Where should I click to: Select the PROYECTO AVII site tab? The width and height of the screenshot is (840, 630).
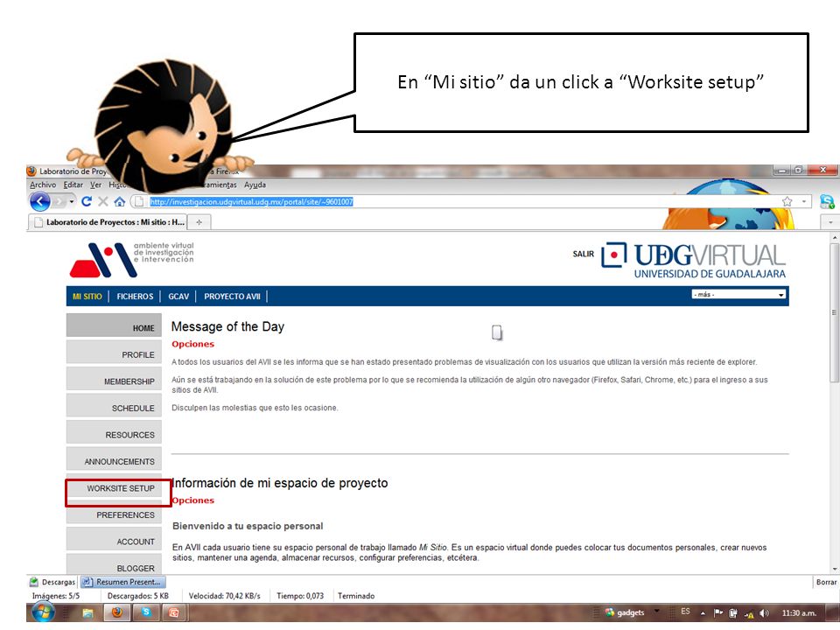coord(232,297)
